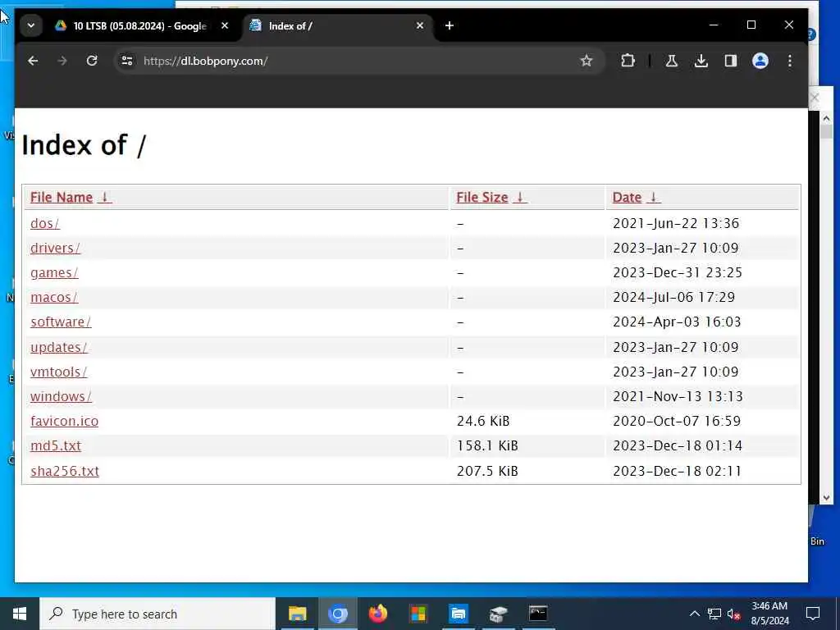Open the macos/ directory
840x630 pixels.
[x=53, y=297]
